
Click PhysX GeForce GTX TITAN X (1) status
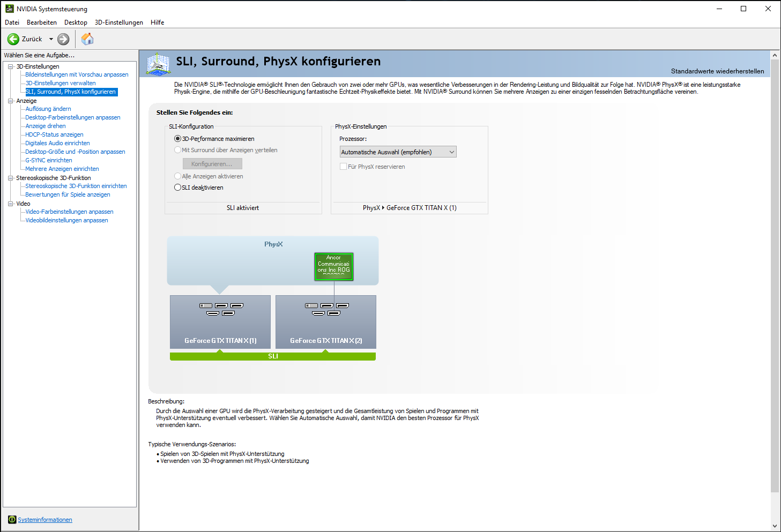[x=410, y=208]
